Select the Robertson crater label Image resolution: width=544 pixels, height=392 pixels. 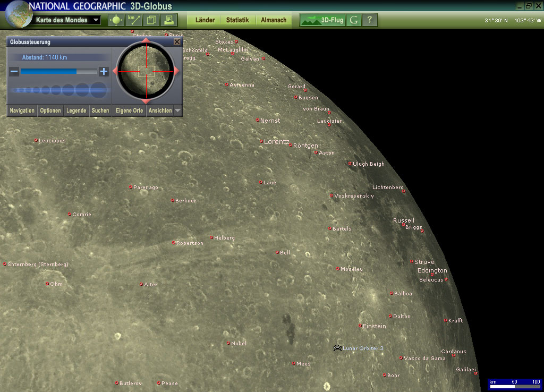[x=190, y=243]
